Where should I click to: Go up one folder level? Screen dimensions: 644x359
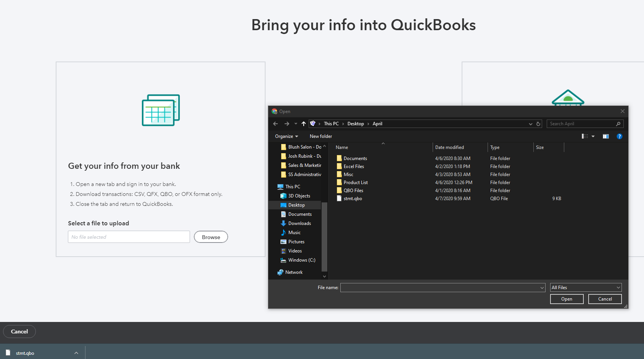click(304, 124)
